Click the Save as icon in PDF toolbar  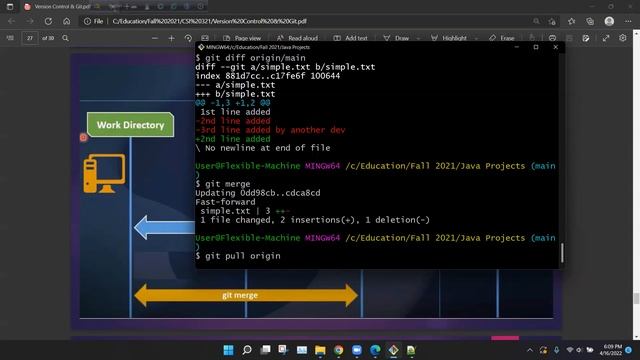(586, 38)
